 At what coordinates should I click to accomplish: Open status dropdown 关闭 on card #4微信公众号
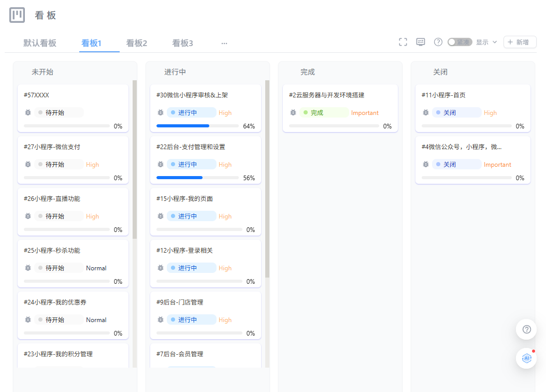(x=456, y=164)
